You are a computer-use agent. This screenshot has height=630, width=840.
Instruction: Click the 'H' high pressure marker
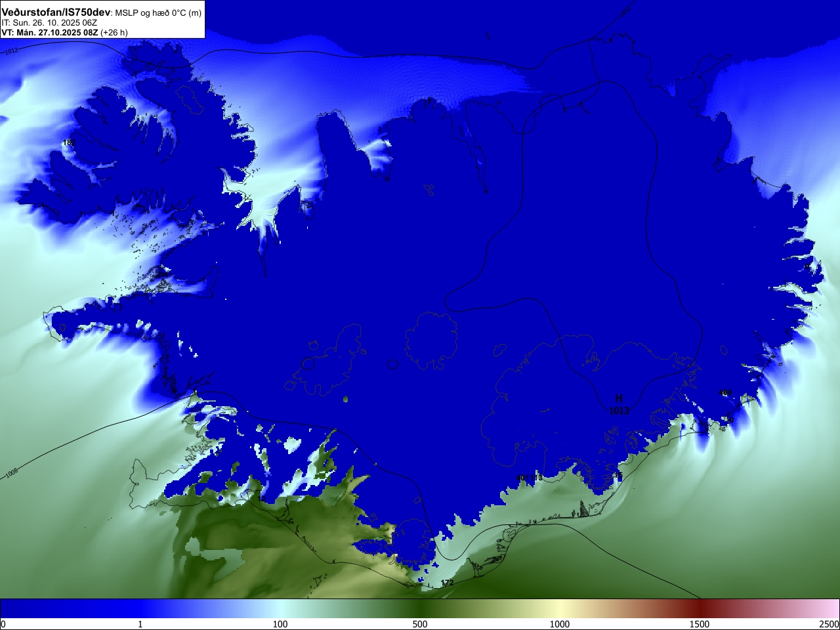pos(618,398)
